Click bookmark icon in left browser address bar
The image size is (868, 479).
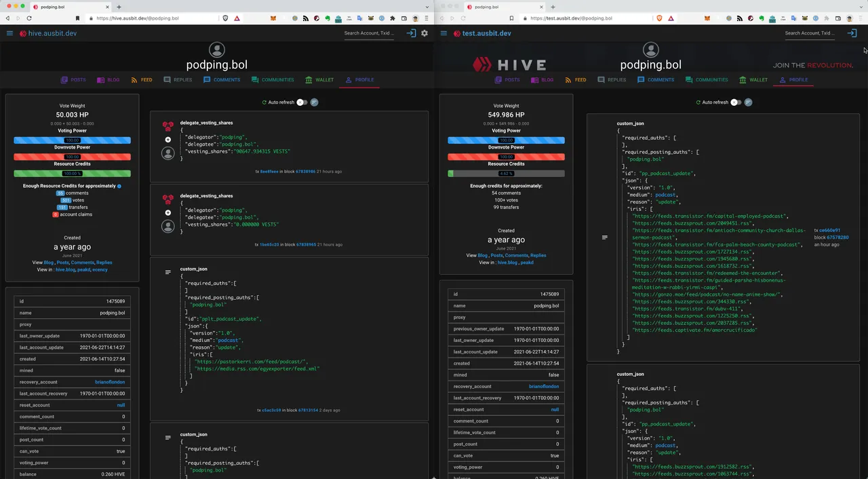77,18
